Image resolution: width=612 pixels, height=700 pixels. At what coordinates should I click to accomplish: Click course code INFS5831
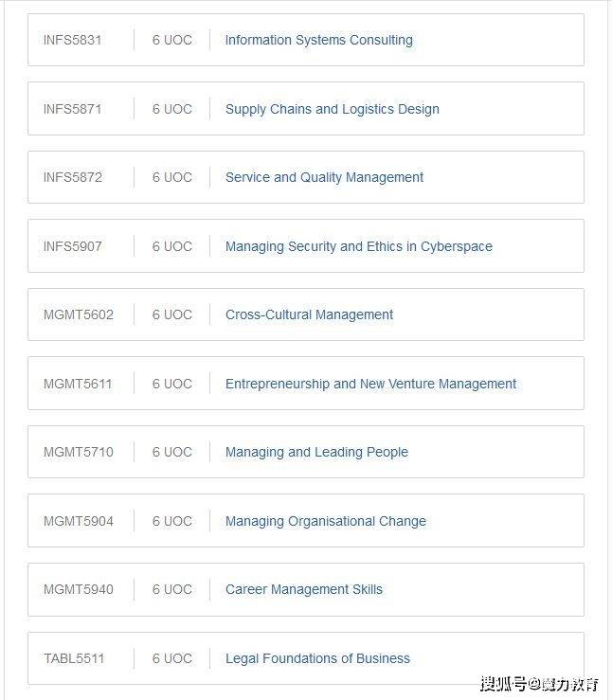[72, 40]
